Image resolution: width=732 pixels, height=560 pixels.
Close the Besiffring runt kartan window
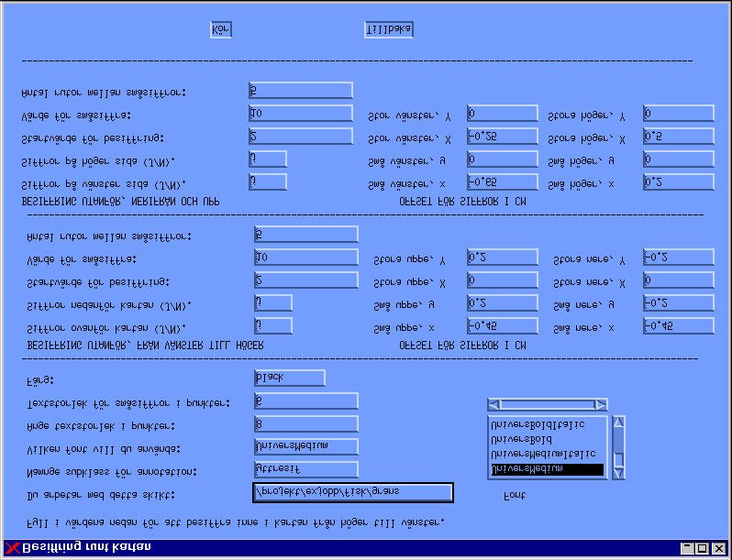(x=718, y=548)
